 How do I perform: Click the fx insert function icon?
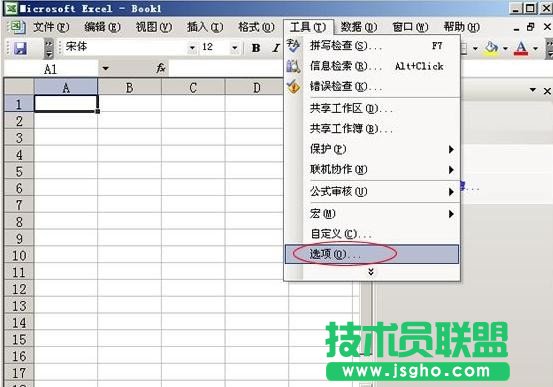click(x=161, y=68)
